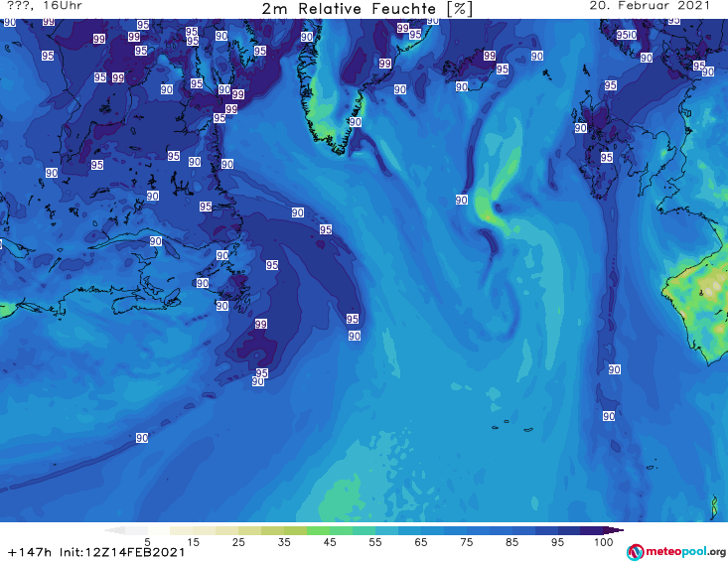728x562 pixels.
Task: Click the '90' label on the long southwestern frontal line
Action: (142, 438)
